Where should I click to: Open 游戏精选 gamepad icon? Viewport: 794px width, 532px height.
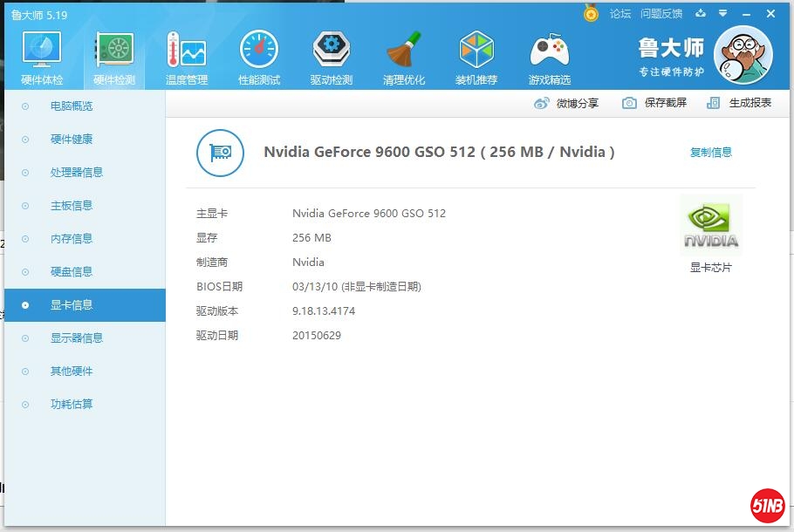click(550, 52)
